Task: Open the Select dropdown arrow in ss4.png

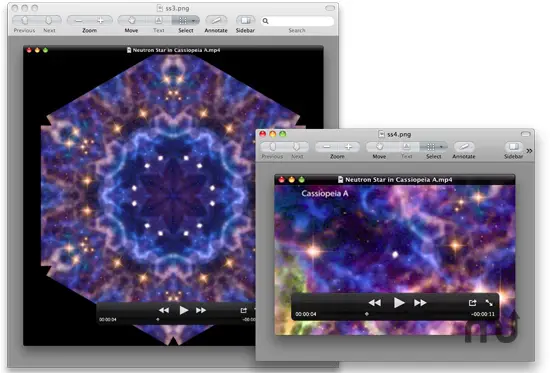Action: click(441, 147)
